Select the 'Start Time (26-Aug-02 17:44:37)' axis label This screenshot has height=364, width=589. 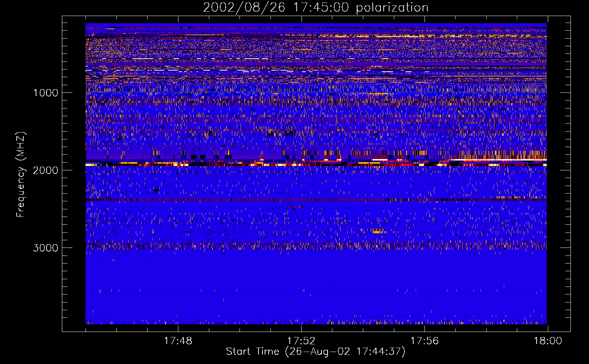tap(316, 352)
